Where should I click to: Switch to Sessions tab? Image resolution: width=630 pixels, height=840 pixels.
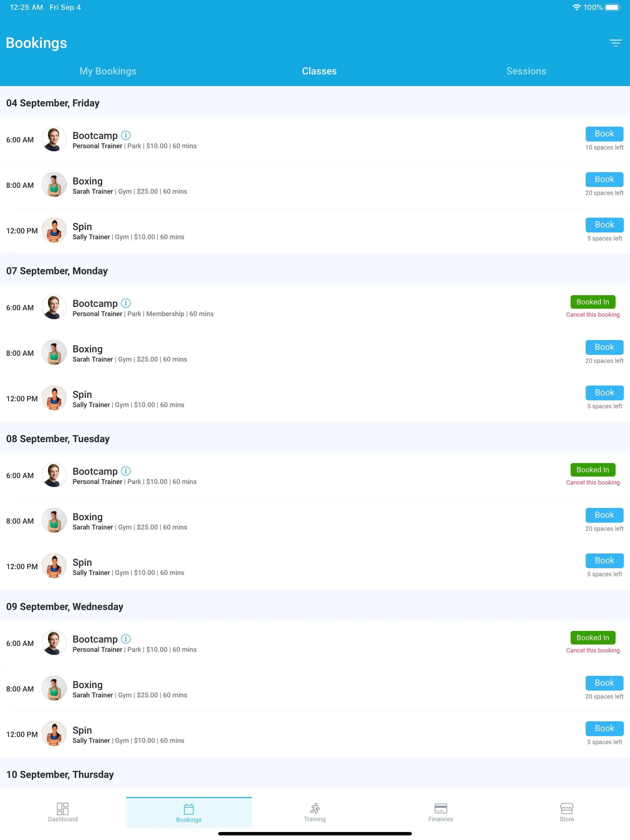coord(526,71)
